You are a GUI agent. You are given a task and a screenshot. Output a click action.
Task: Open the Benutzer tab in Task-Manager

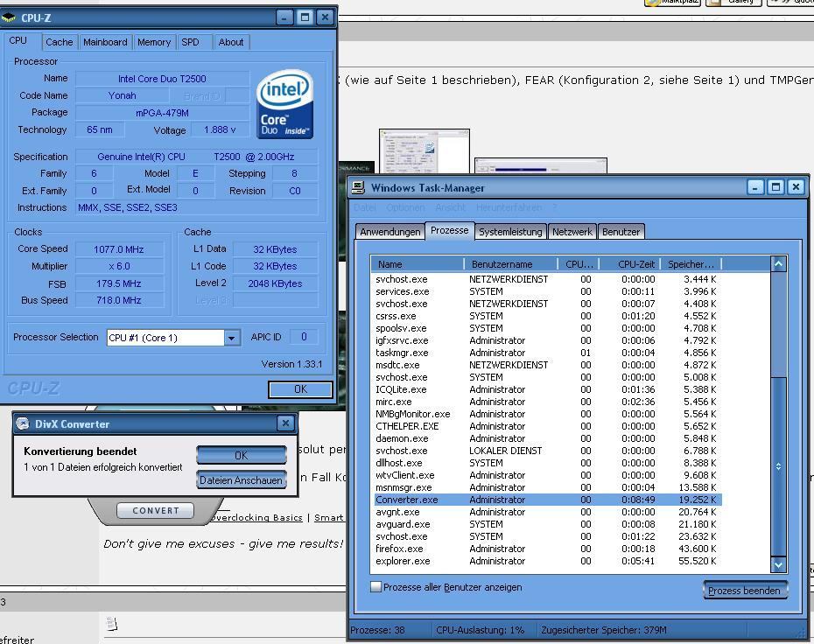pos(621,232)
